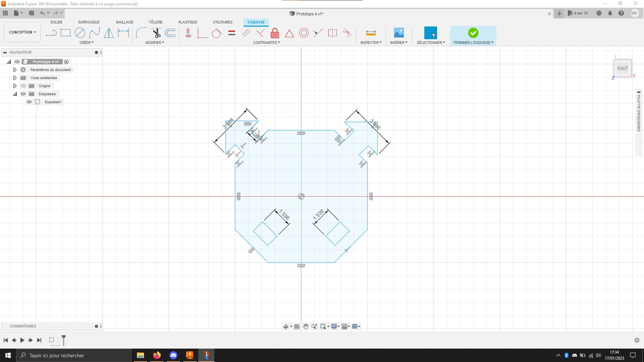Jump to the timeline start

pyautogui.click(x=6, y=340)
